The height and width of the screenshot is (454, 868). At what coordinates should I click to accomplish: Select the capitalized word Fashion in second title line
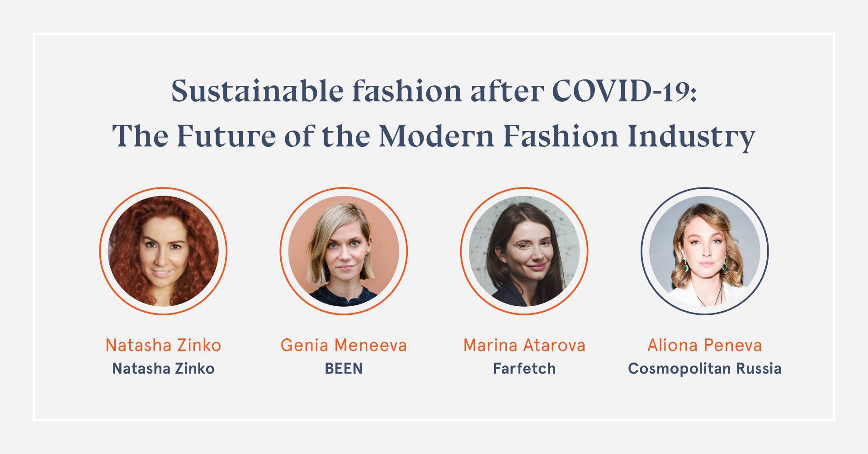point(561,136)
